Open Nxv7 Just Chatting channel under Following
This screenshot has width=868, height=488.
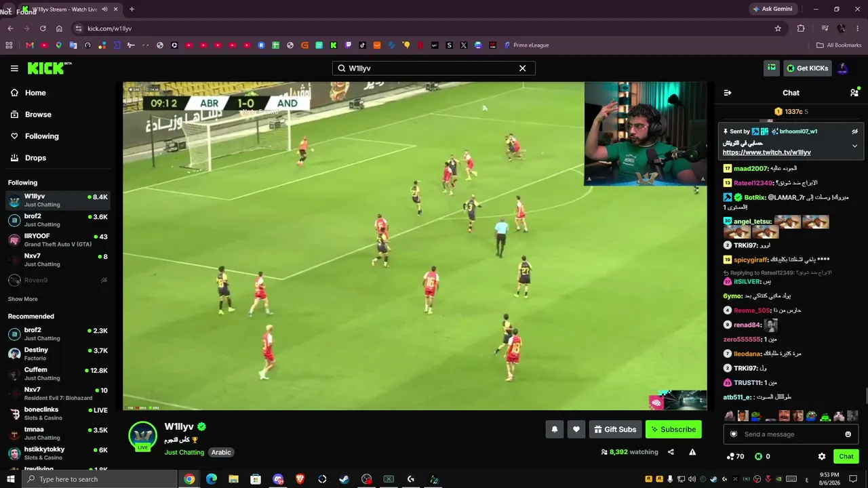[x=58, y=260]
